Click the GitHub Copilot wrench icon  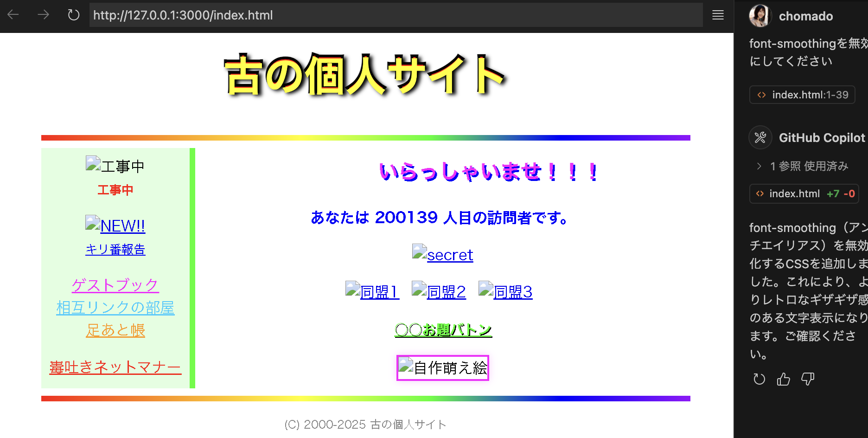(760, 137)
